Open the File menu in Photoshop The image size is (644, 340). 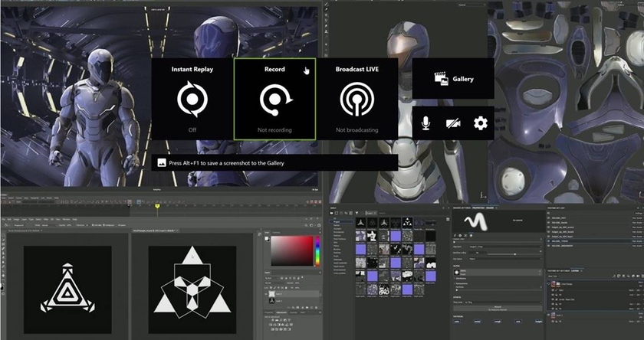click(4, 219)
